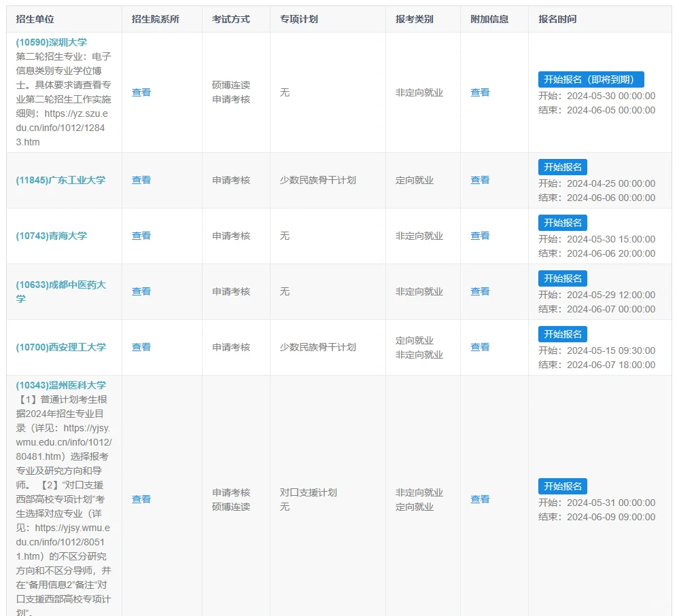Open the (10343)温州医科大学 link
Image resolution: width=679 pixels, height=616 pixels.
point(60,385)
